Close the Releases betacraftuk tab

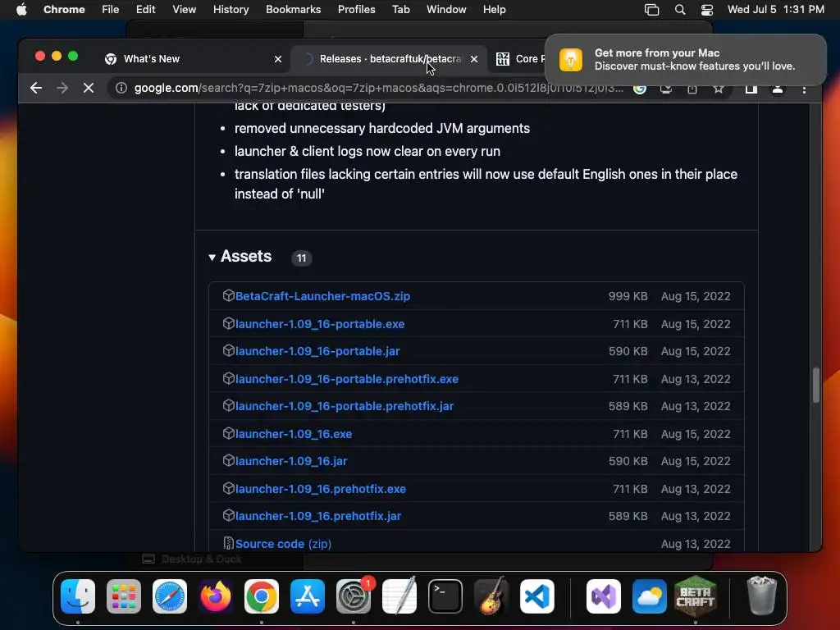474,59
